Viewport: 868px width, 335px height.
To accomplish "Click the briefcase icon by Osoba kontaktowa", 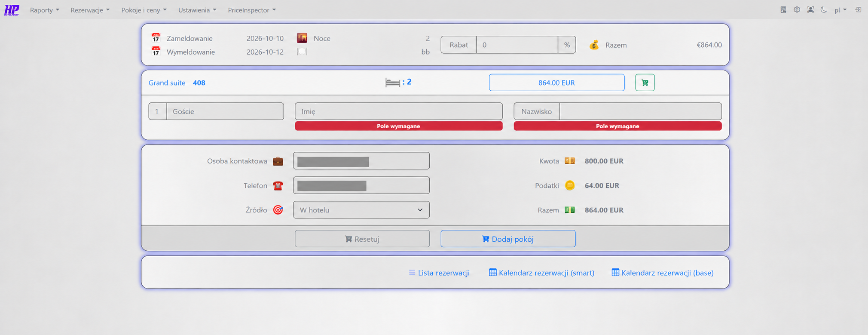I will [278, 161].
